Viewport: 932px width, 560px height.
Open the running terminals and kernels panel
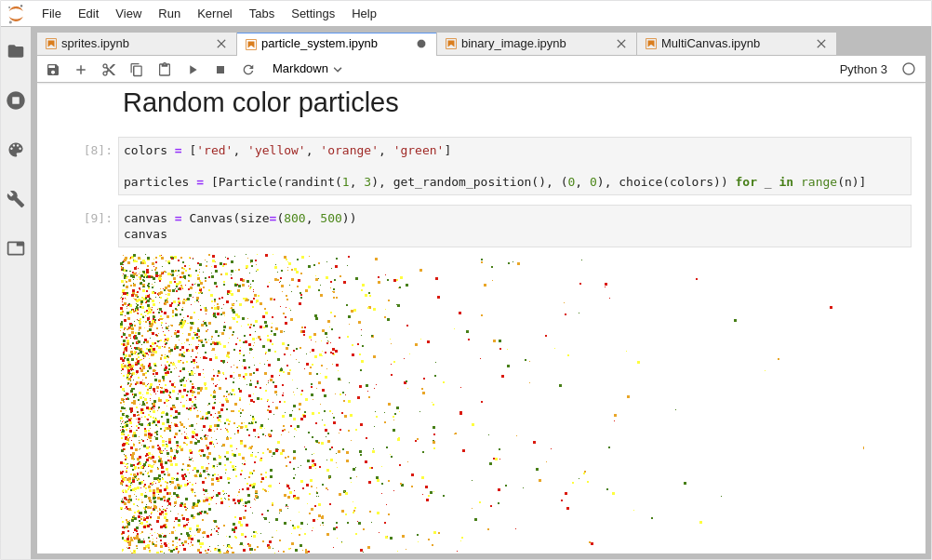click(x=15, y=100)
